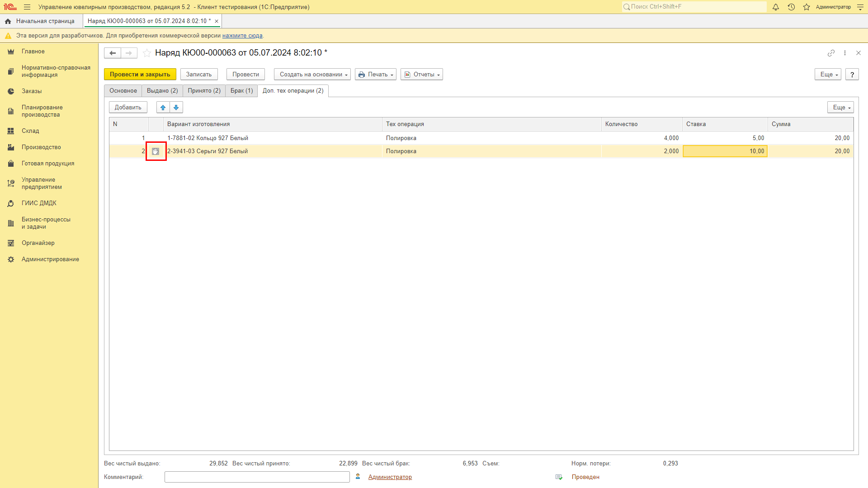This screenshot has height=488, width=868.
Task: Open the three-dot form options menu
Action: tap(845, 53)
